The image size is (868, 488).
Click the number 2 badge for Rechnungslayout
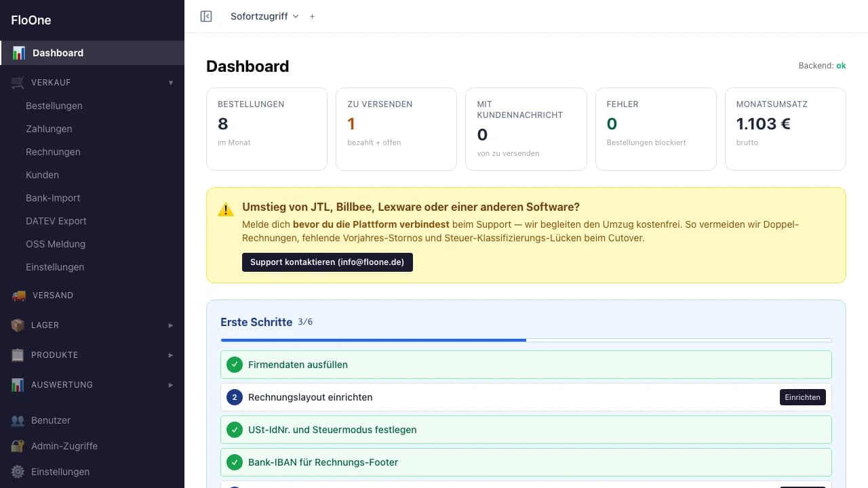point(235,397)
